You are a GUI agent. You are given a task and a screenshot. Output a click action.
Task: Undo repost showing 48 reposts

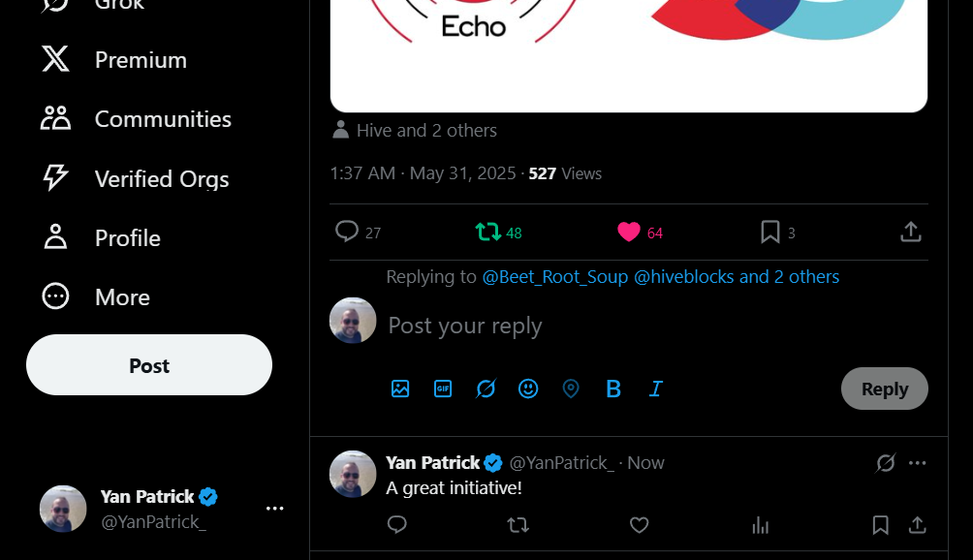(487, 232)
